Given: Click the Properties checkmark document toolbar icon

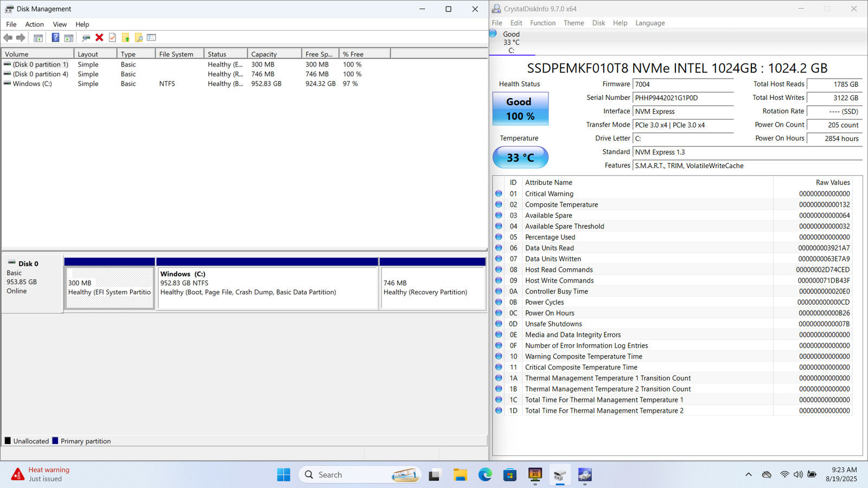Looking at the screenshot, I should 112,37.
